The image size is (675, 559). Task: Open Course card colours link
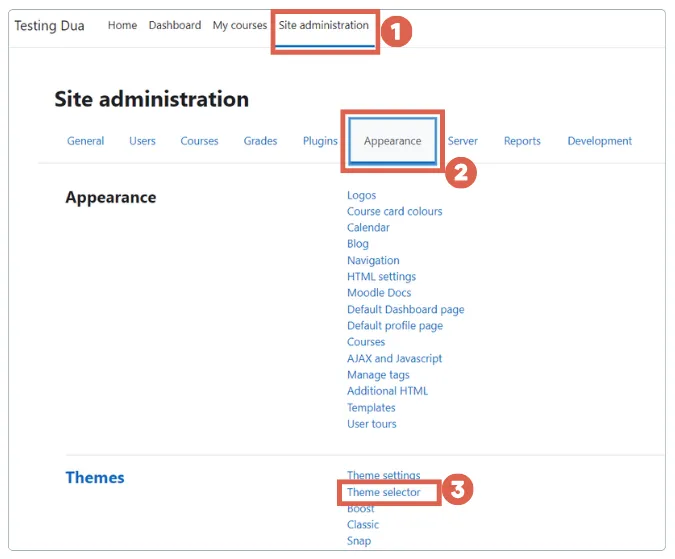tap(395, 212)
